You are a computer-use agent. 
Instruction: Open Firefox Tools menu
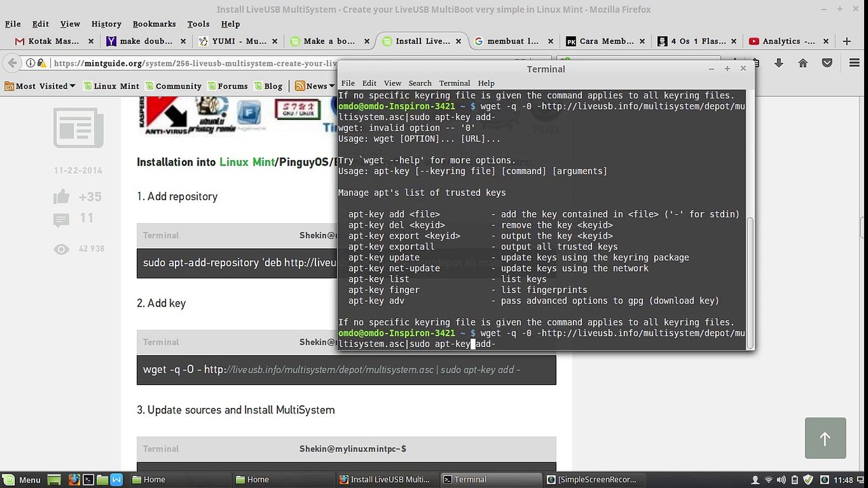[x=198, y=24]
